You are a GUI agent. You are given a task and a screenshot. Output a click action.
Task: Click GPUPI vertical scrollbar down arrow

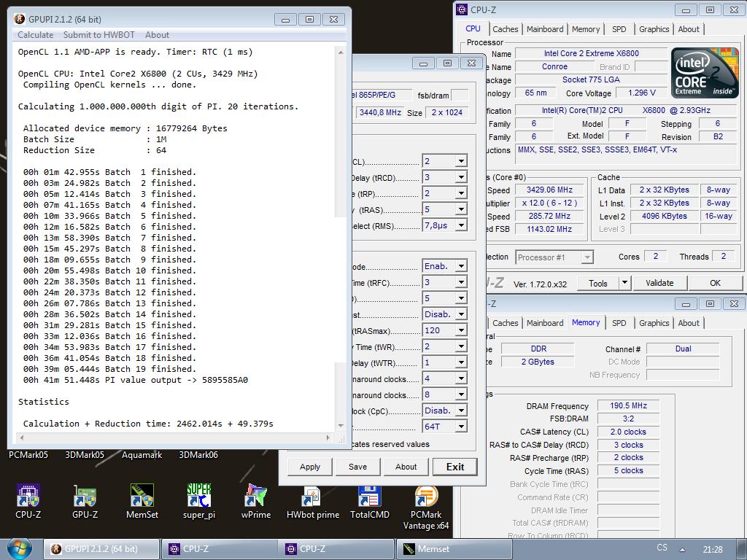pyautogui.click(x=341, y=426)
